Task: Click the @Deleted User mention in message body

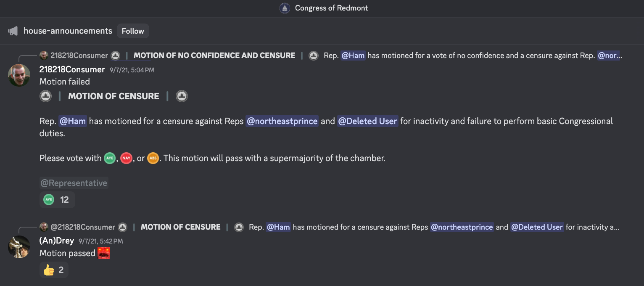Action: [367, 121]
